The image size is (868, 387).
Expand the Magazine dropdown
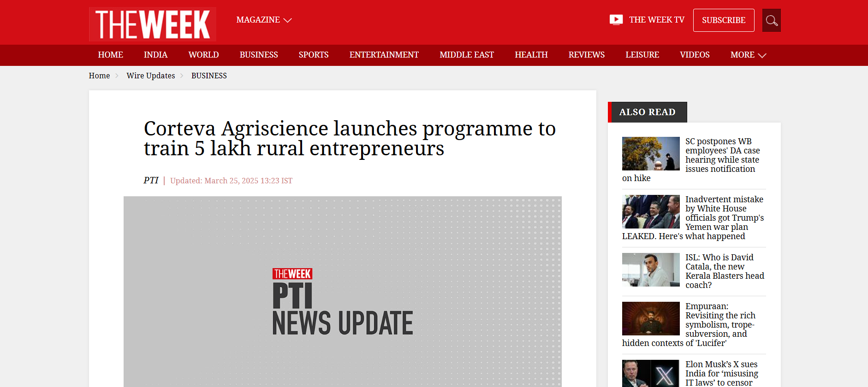[x=264, y=20]
